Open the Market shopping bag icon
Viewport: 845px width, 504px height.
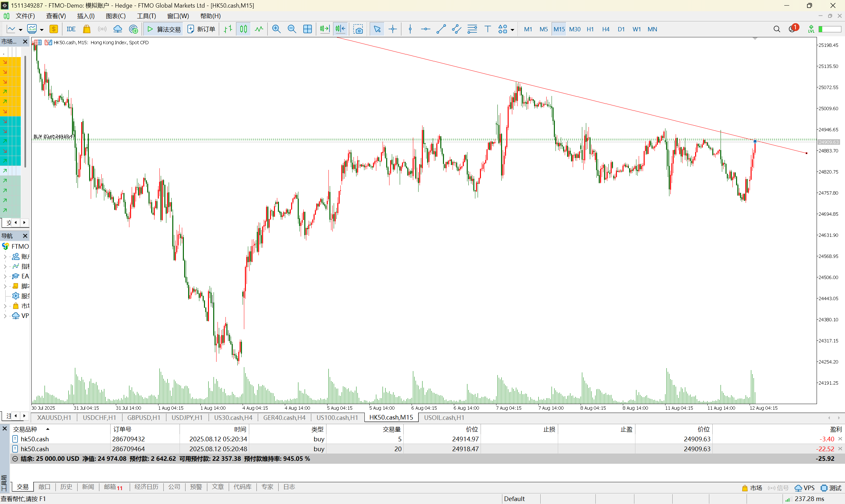click(86, 29)
